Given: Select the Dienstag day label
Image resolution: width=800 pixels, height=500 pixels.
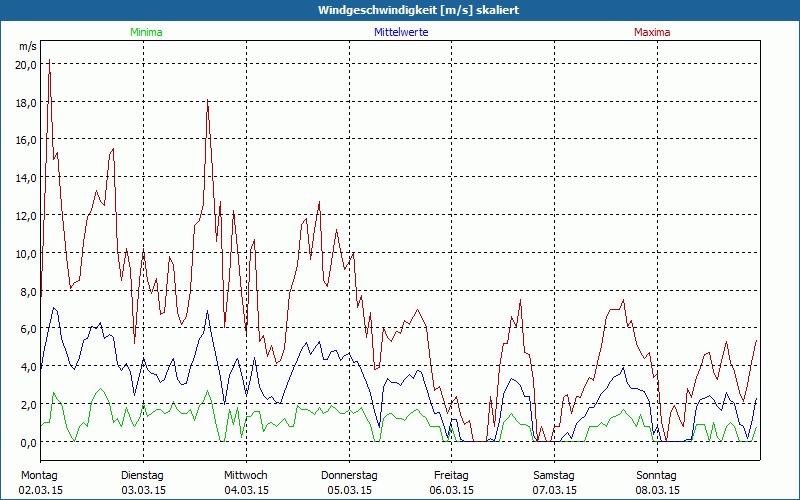Looking at the screenshot, I should (142, 475).
